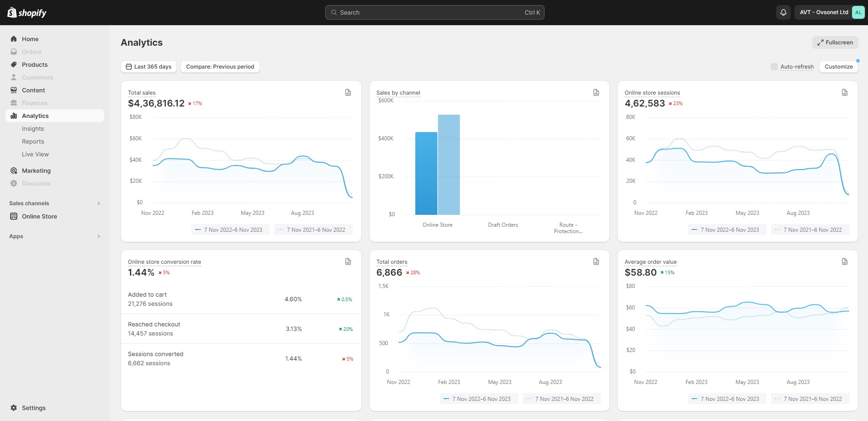The image size is (868, 421).
Task: Open report icon on Average order value card
Action: click(x=845, y=261)
